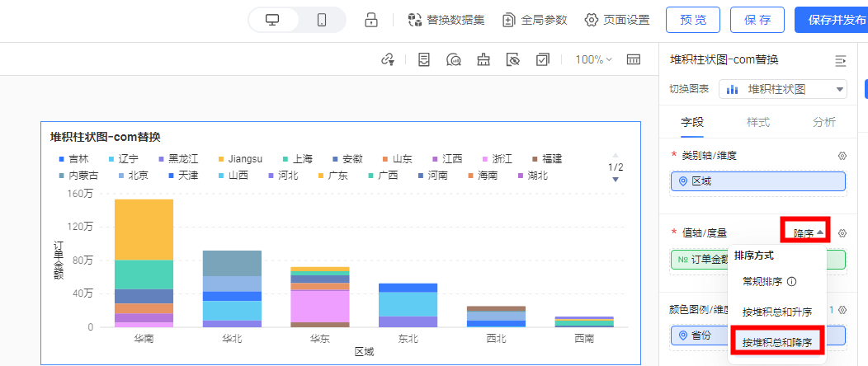Open 页面设置 page settings
868x366 pixels.
click(x=617, y=20)
